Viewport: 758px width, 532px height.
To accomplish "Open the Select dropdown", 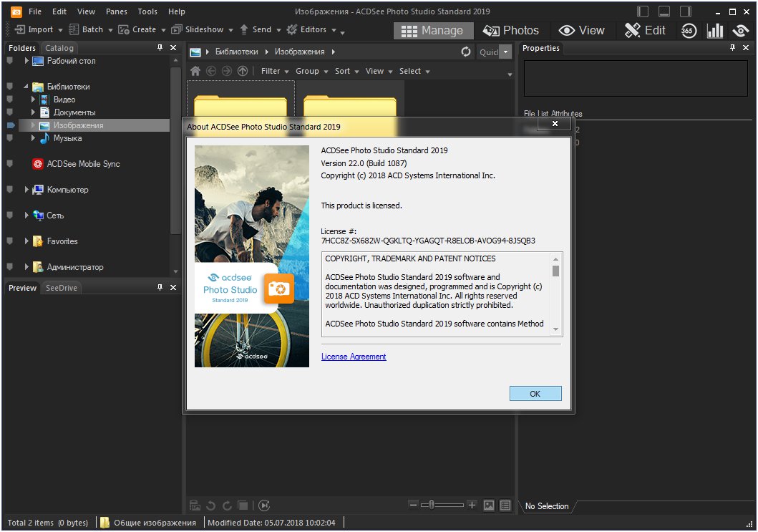I will 414,71.
